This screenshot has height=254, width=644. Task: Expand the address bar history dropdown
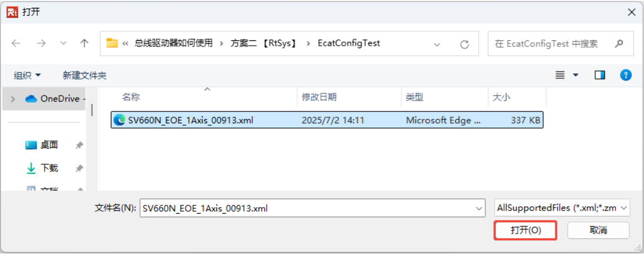tap(437, 44)
